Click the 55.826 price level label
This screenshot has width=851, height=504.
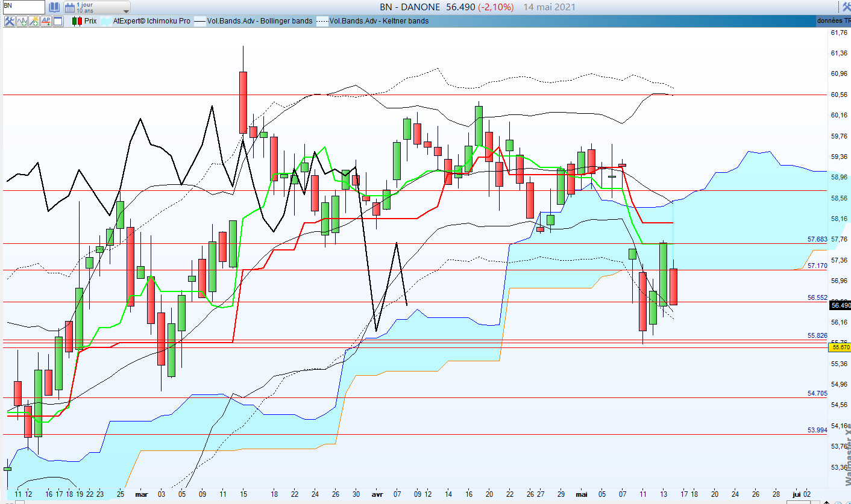pos(817,335)
